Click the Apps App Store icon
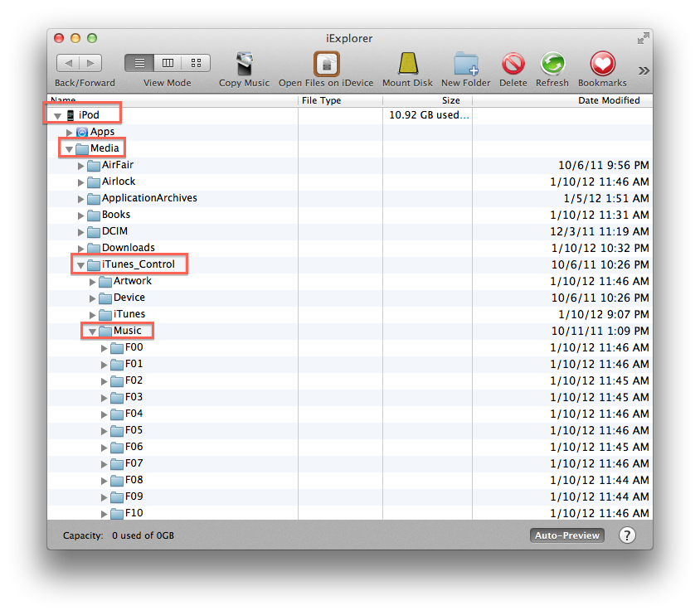Image resolution: width=700 pixels, height=615 pixels. pos(82,132)
